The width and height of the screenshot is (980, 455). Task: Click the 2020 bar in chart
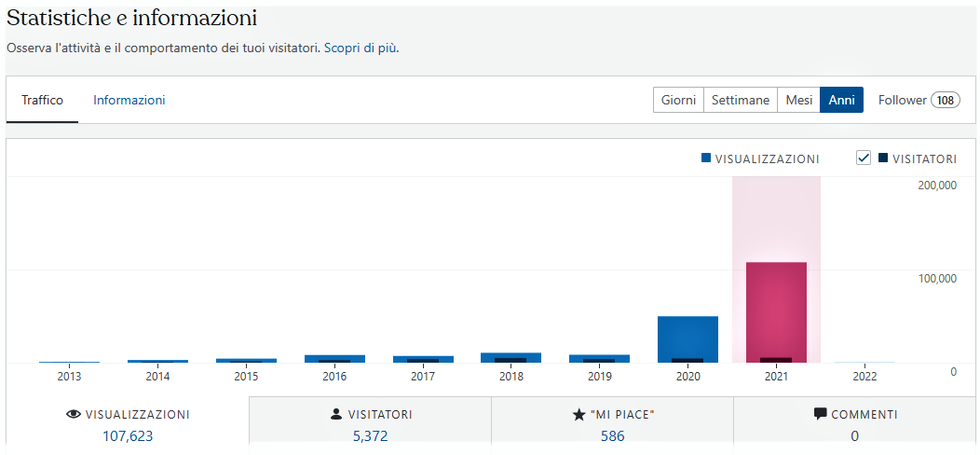(687, 339)
